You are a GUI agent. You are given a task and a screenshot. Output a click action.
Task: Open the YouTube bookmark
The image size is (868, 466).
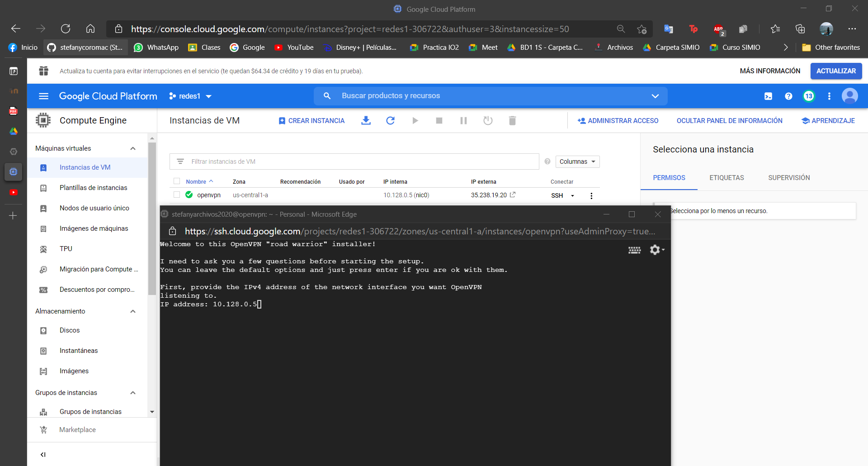point(294,48)
